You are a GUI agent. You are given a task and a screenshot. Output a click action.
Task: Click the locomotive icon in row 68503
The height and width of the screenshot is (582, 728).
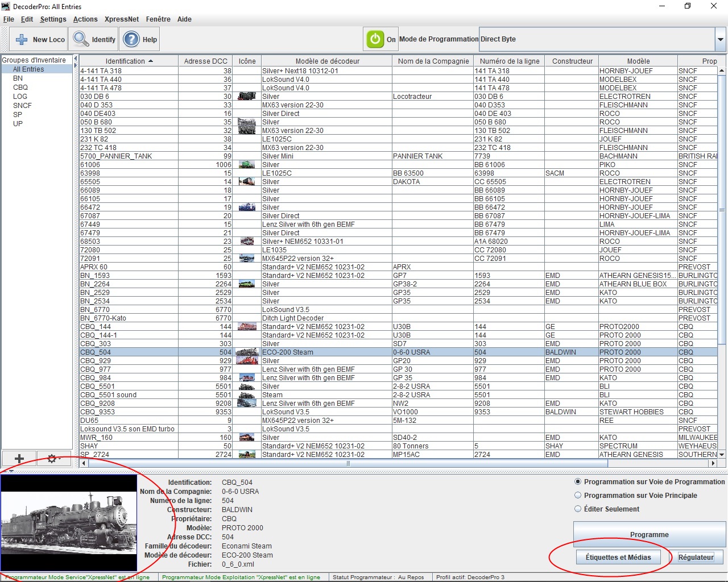click(x=247, y=242)
